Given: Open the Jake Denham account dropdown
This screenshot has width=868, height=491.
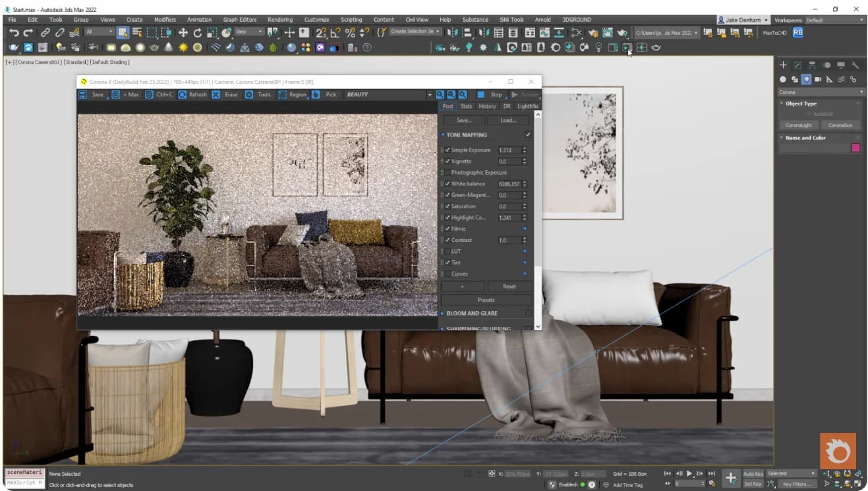Looking at the screenshot, I should [x=743, y=20].
